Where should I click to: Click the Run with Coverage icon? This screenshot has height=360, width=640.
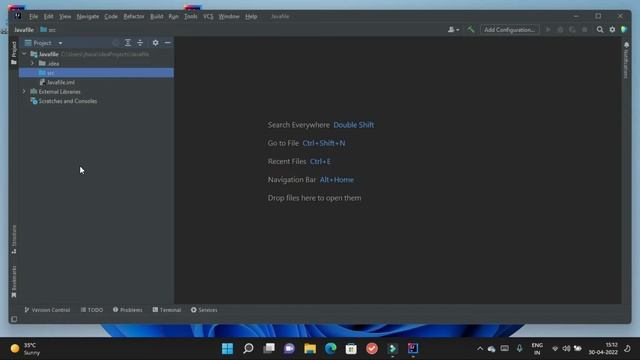coord(572,30)
